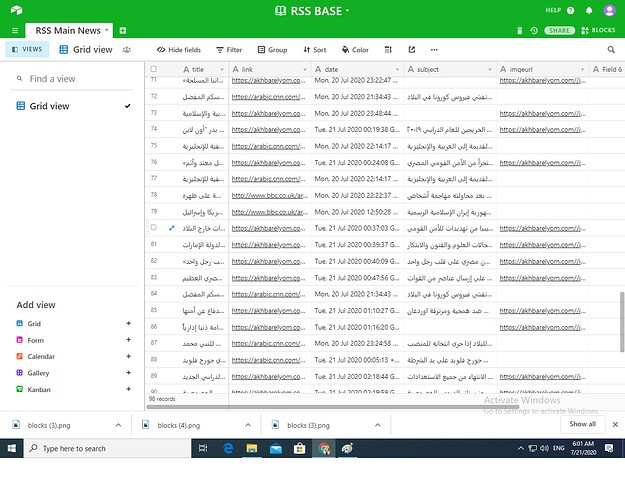Open Task View from taskbar
625x500 pixels.
click(x=203, y=449)
